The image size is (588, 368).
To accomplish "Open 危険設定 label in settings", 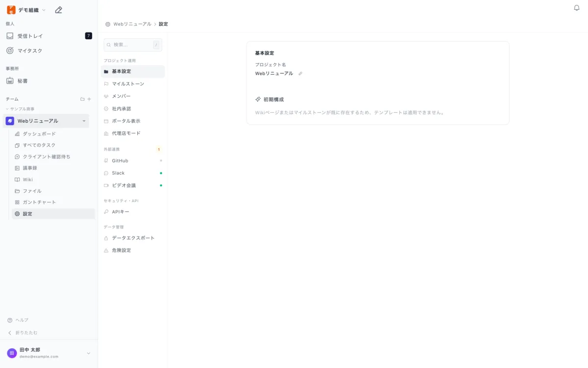I will tap(122, 250).
